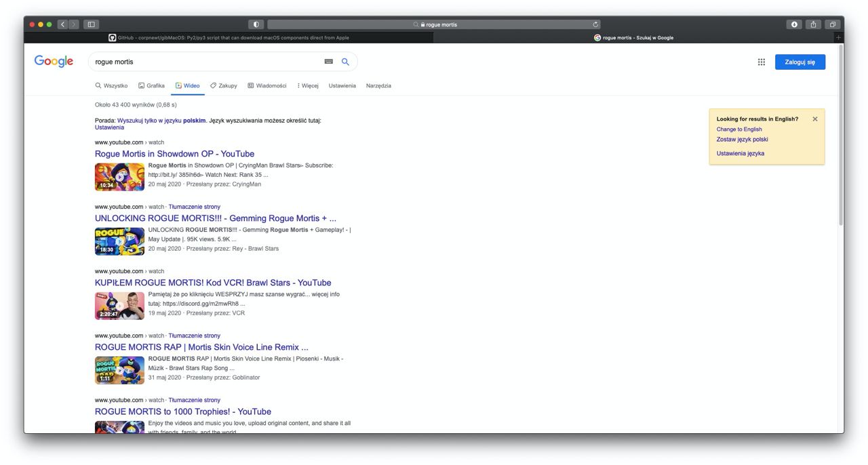
Task: Go back with Safari back arrow
Action: click(x=63, y=24)
